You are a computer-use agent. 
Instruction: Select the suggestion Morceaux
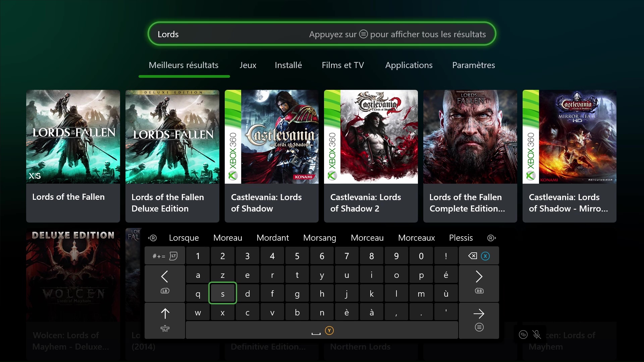tap(417, 238)
